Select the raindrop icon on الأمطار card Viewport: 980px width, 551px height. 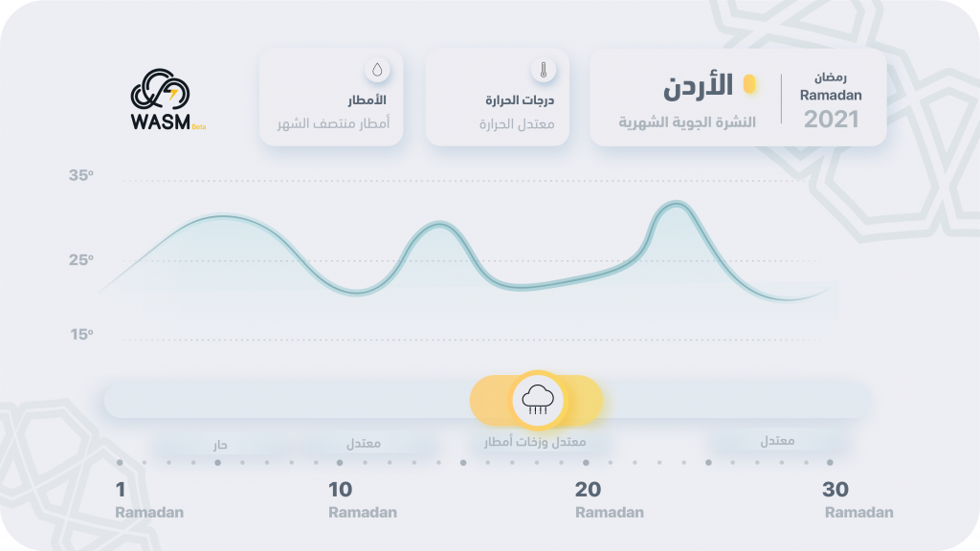coord(377,70)
